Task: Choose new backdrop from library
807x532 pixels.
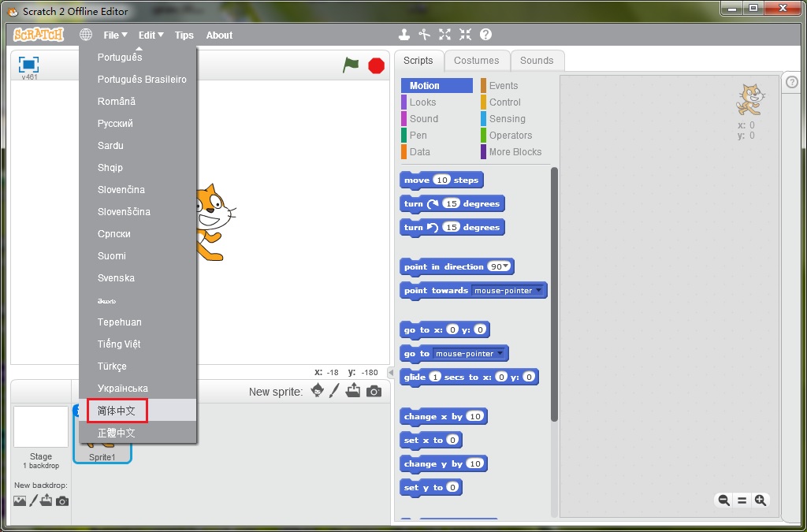Action: coord(20,500)
